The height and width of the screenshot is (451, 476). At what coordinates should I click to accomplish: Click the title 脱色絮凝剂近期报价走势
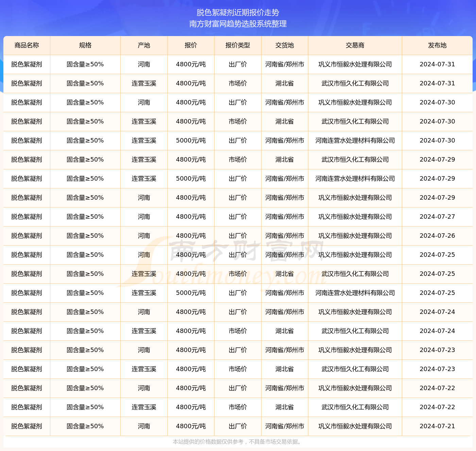point(238,13)
